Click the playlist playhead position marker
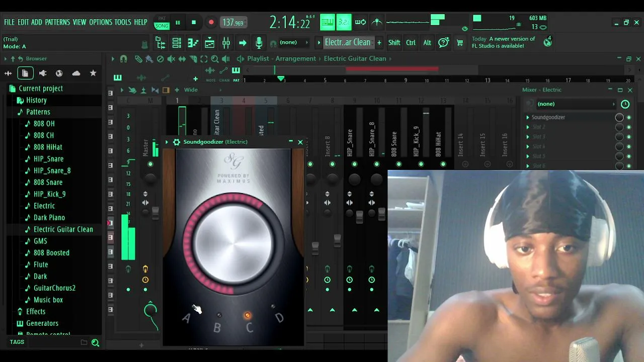 (281, 79)
